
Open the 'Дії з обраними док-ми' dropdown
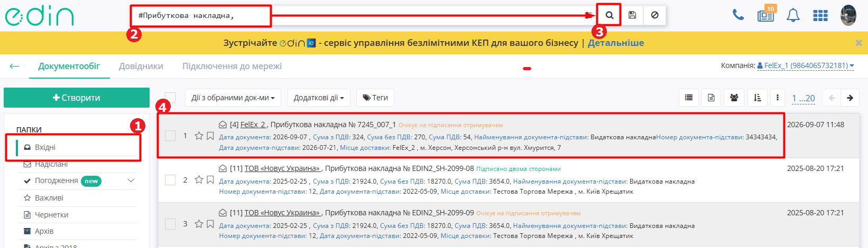click(x=233, y=98)
